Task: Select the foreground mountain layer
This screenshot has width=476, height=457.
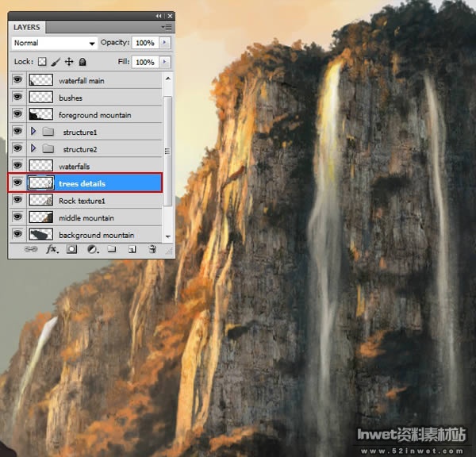Action: [86, 115]
